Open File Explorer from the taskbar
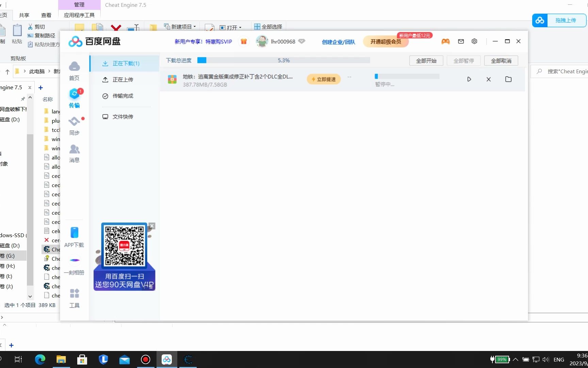Viewport: 588px width, 368px height. [61, 359]
